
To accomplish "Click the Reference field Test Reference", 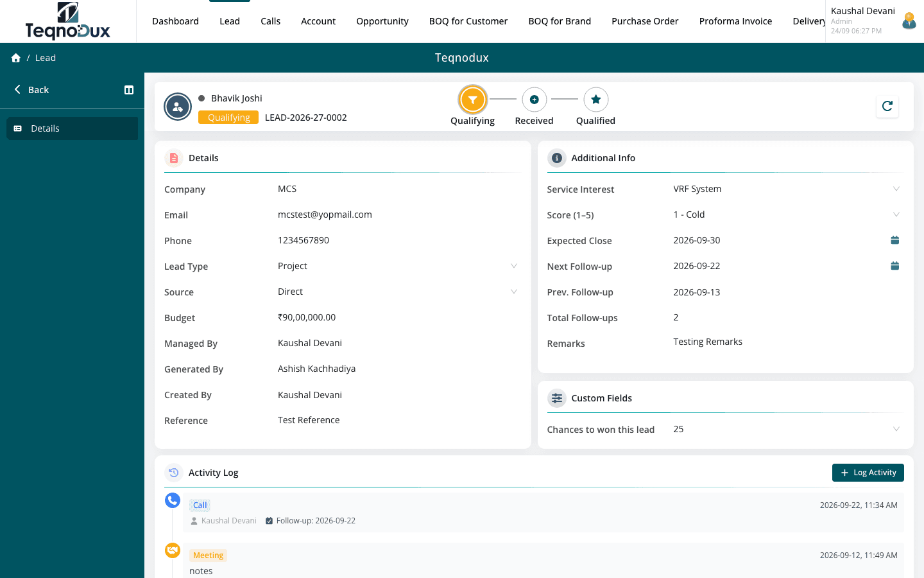I will point(309,420).
